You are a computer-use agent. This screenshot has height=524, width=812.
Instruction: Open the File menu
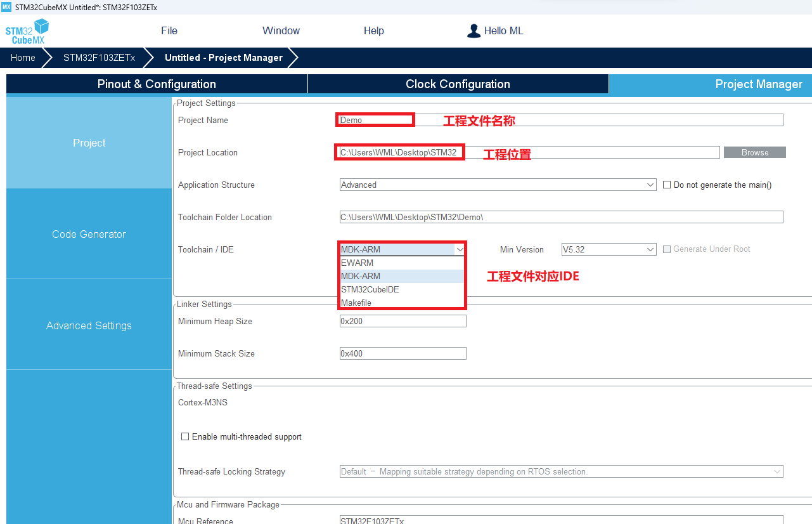169,30
